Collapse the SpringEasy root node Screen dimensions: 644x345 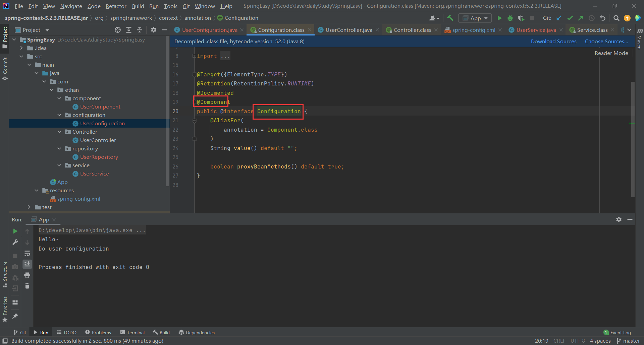click(x=14, y=40)
